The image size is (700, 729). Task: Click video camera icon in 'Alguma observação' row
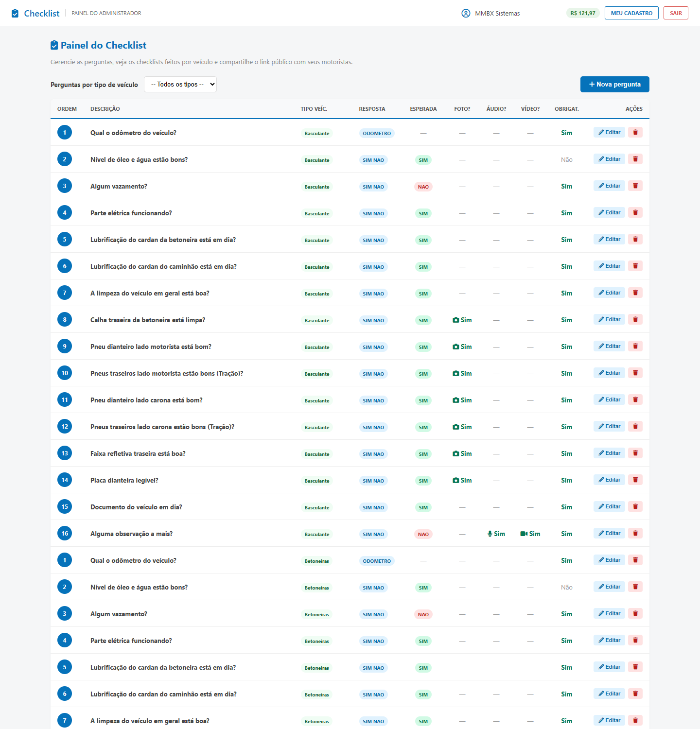click(x=524, y=534)
